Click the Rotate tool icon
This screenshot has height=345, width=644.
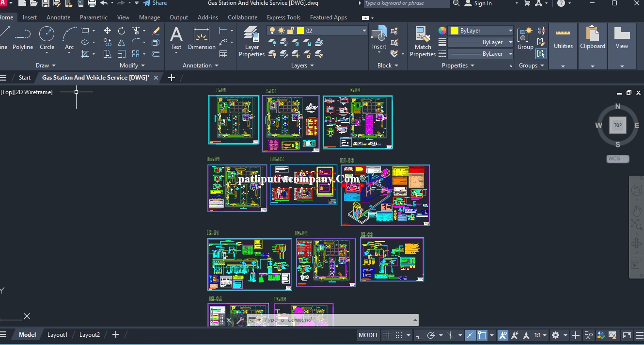click(121, 31)
